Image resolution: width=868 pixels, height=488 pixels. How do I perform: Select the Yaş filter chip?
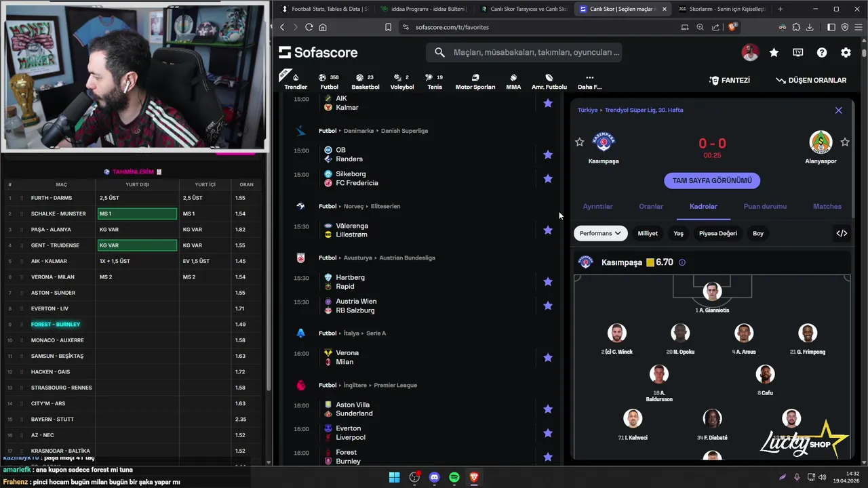coord(678,233)
